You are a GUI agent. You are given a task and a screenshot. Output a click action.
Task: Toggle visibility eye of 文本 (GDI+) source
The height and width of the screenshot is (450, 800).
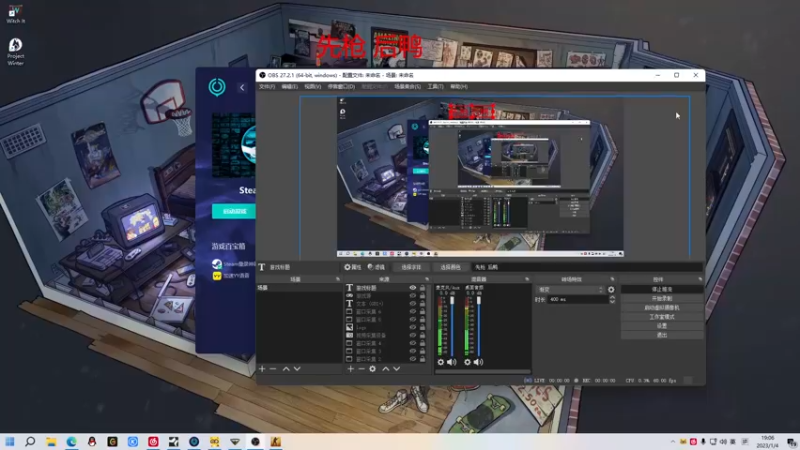tap(413, 304)
